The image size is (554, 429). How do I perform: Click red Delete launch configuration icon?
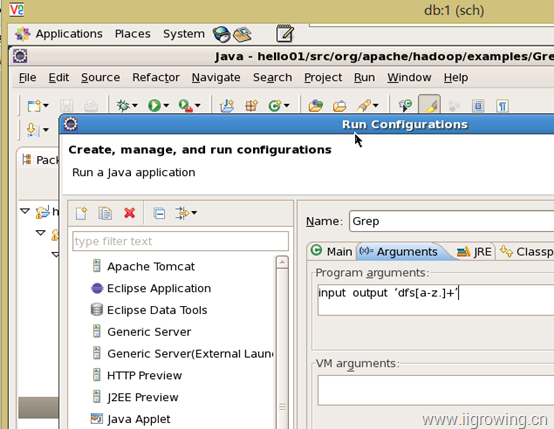pyautogui.click(x=130, y=213)
